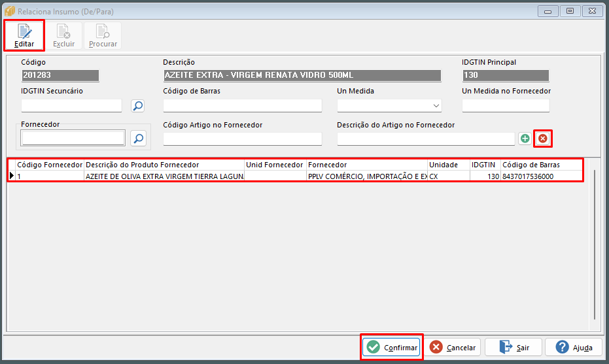Click the Código de Barras column header in grid
609x364 pixels.
click(x=542, y=165)
